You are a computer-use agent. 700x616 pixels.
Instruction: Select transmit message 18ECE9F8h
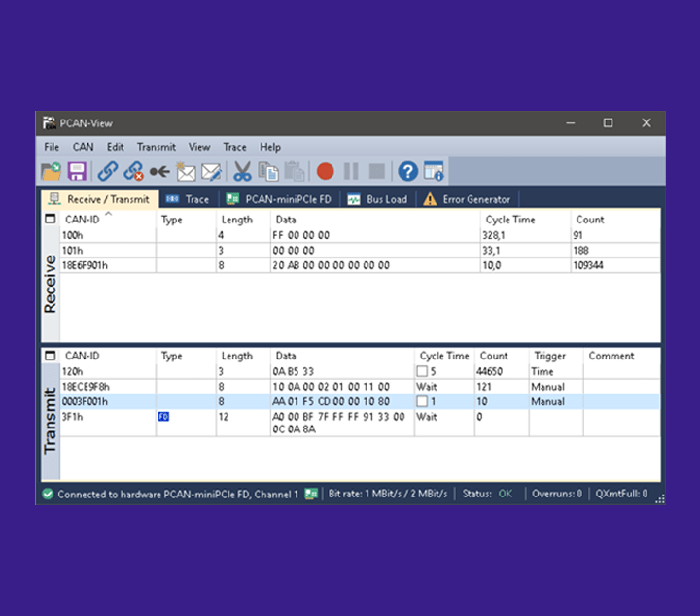click(360, 387)
